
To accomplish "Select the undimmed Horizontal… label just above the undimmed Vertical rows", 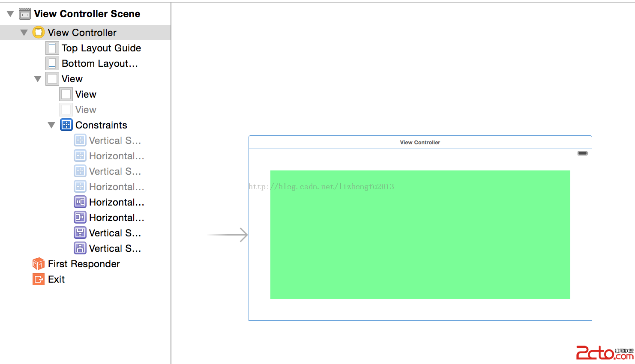I will pos(117,218).
